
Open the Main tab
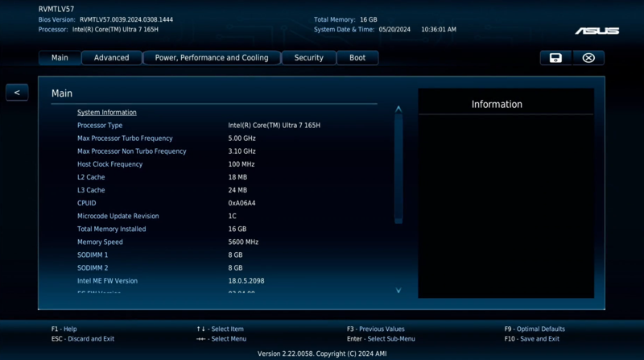60,58
